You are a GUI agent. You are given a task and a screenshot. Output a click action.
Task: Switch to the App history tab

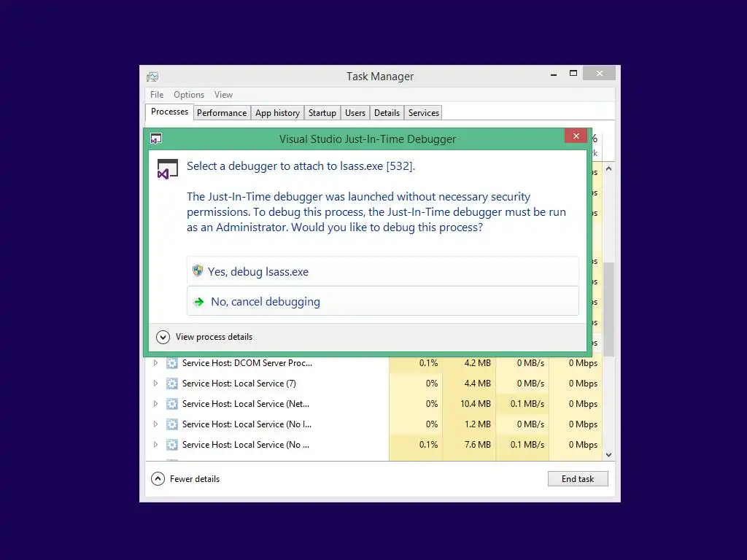point(277,113)
